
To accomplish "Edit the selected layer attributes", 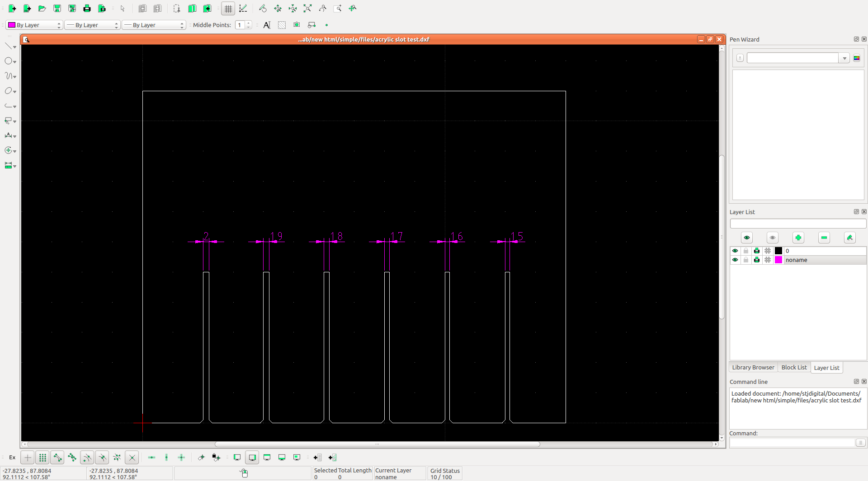I will [x=850, y=238].
